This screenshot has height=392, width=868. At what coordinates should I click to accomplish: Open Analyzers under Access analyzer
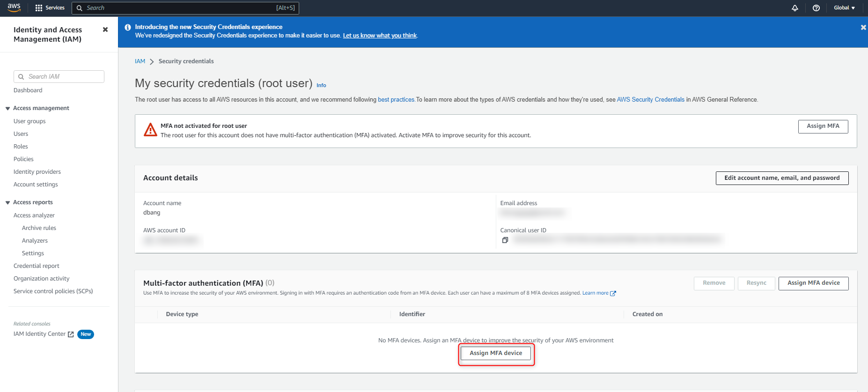(x=35, y=241)
